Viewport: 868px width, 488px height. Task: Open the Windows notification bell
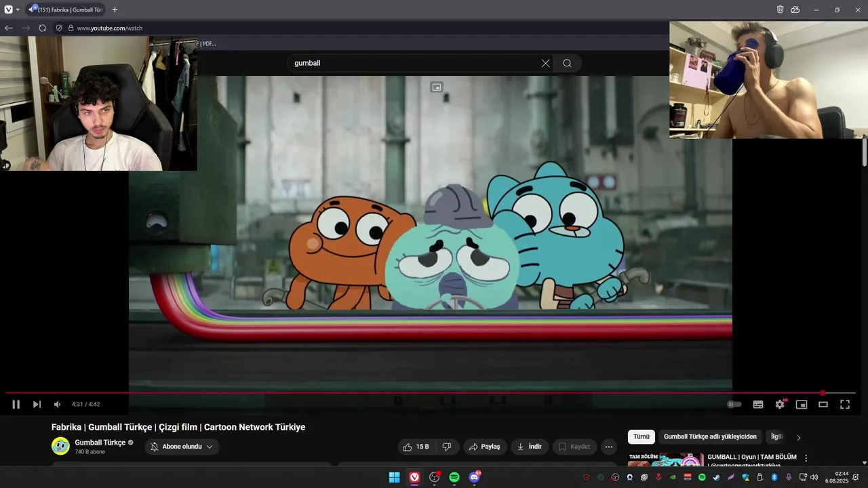pyautogui.click(x=856, y=477)
